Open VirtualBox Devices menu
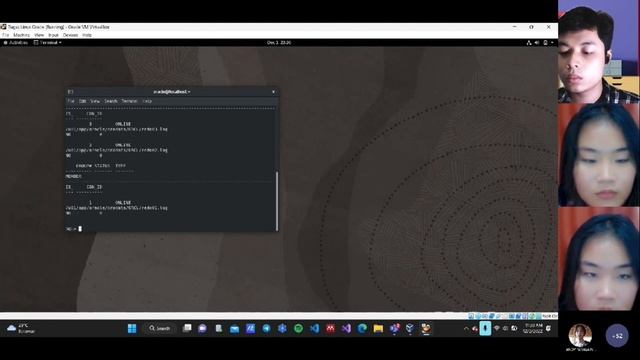 [x=70, y=35]
